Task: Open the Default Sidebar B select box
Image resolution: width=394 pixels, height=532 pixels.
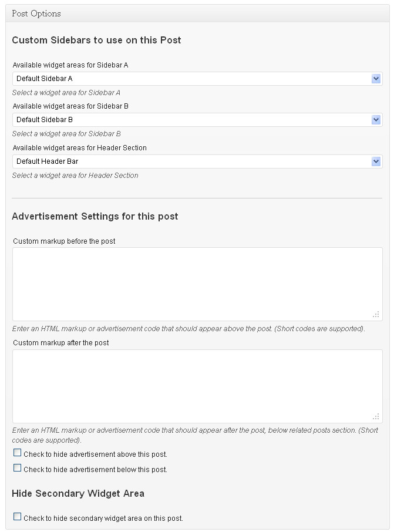Action: pos(191,120)
